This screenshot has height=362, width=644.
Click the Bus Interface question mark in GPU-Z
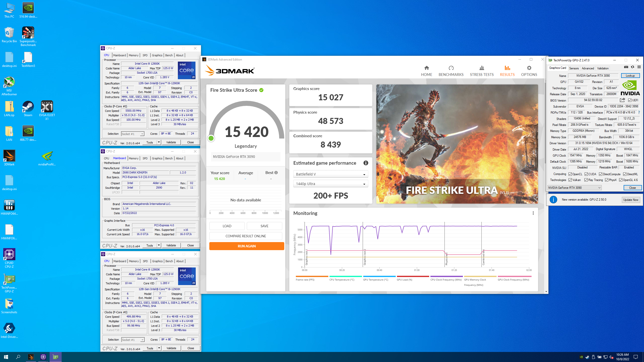point(639,112)
